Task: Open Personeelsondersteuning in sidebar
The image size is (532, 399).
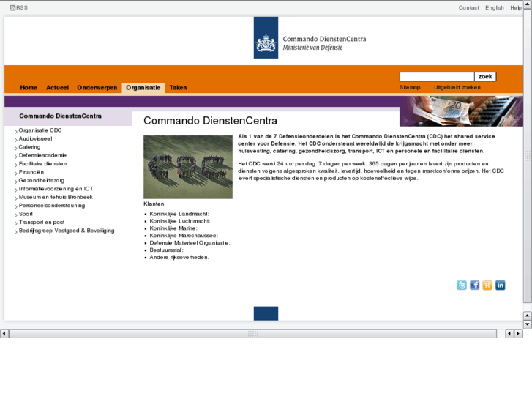Action: 52,206
